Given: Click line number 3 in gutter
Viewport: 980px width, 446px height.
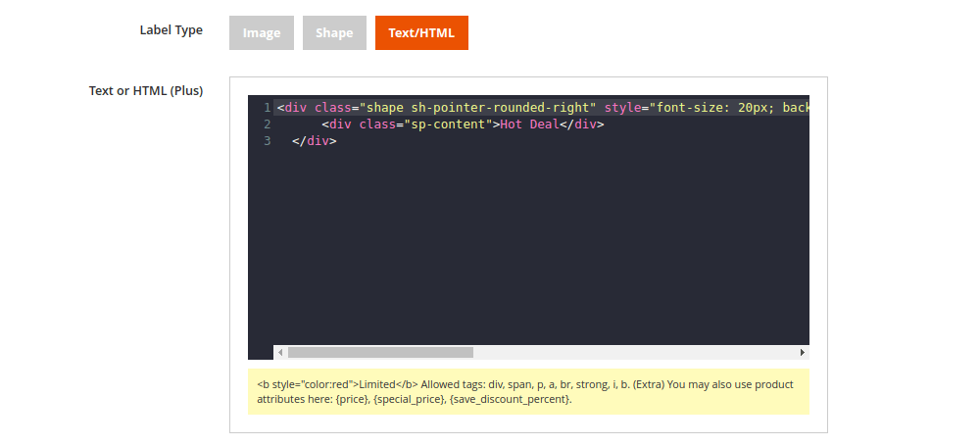Looking at the screenshot, I should click(x=267, y=141).
